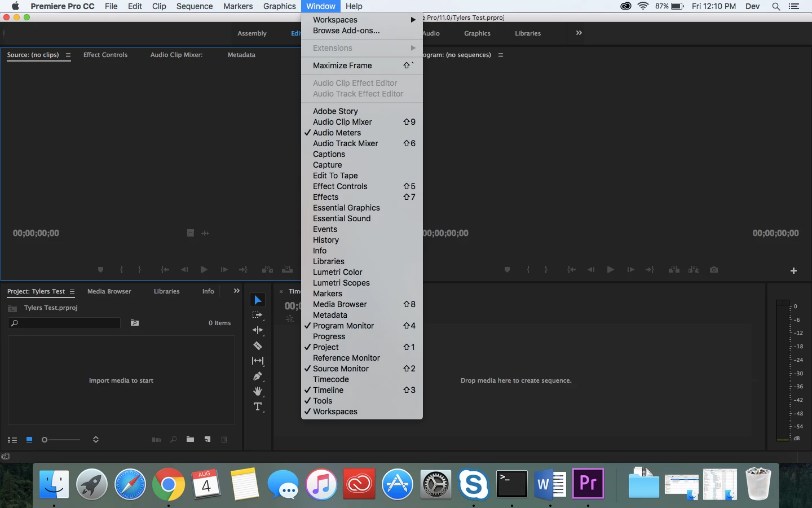Click Find magnifier icon in Project panel

pos(174,439)
